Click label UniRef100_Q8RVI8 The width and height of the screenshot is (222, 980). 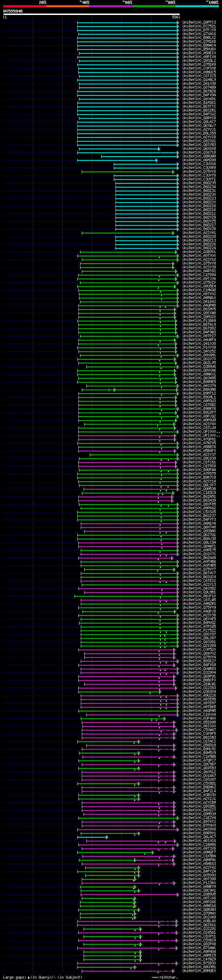(199, 118)
